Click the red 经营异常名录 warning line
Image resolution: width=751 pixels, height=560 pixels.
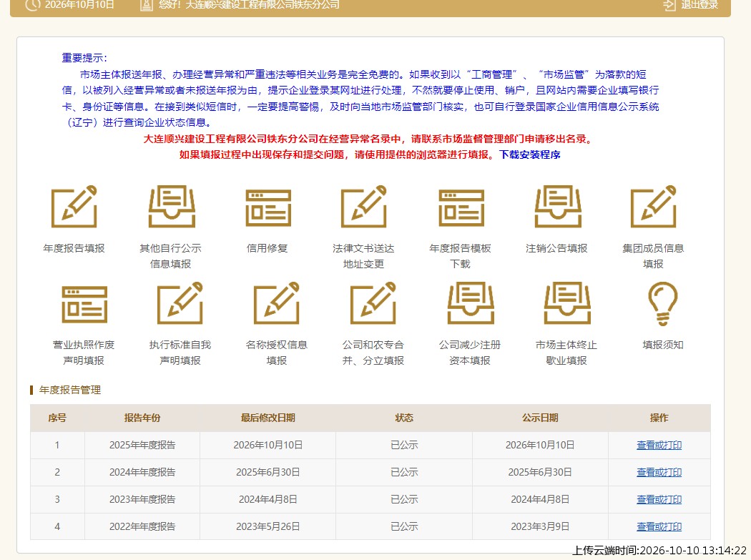[369, 139]
